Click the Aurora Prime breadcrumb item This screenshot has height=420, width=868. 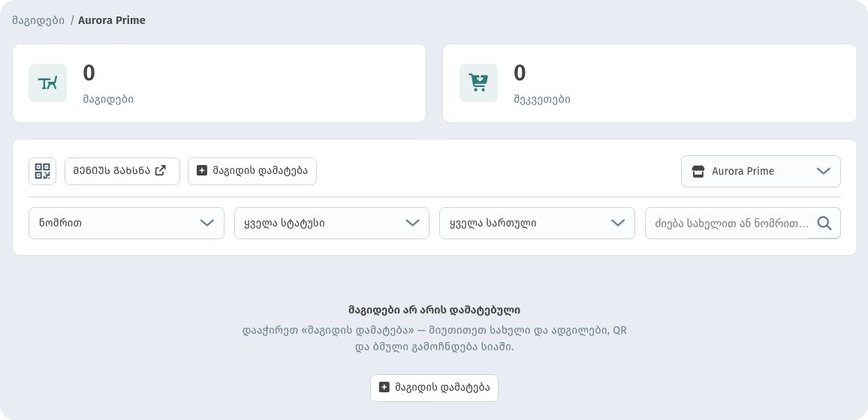coord(112,20)
